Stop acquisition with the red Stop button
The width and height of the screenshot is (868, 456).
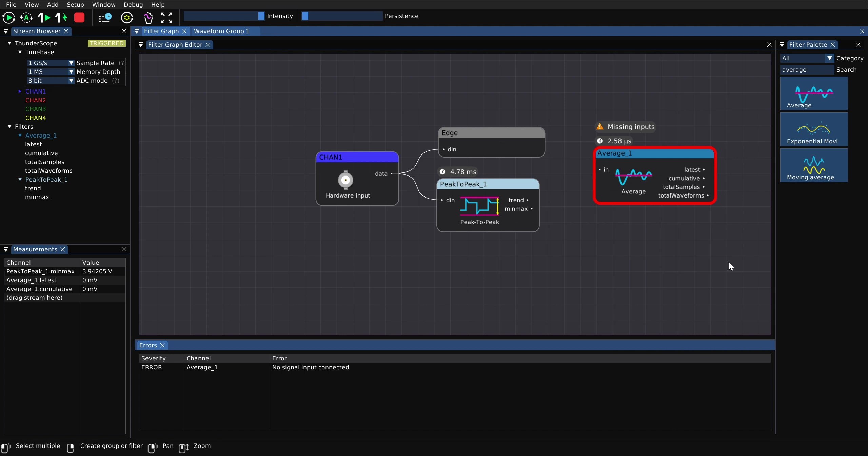tap(79, 18)
